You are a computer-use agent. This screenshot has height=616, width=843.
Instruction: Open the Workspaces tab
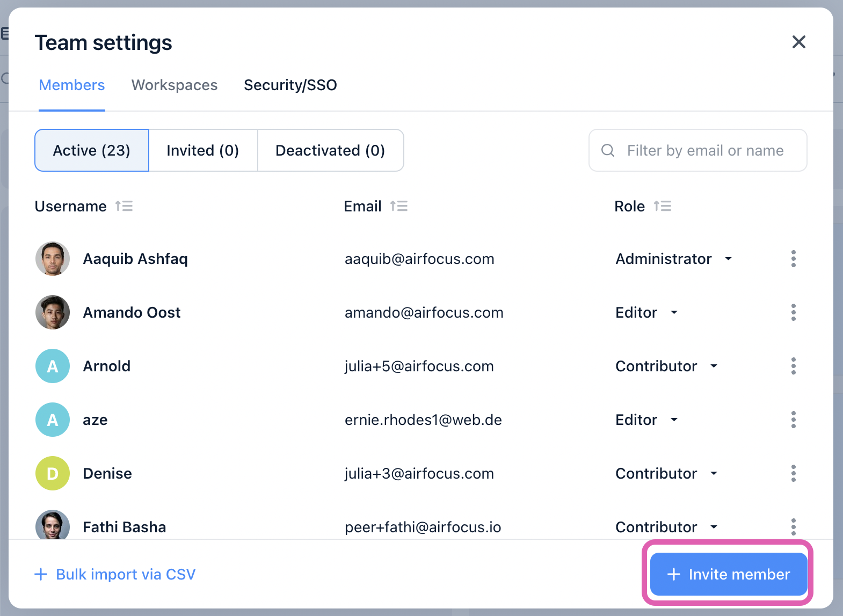pos(175,85)
